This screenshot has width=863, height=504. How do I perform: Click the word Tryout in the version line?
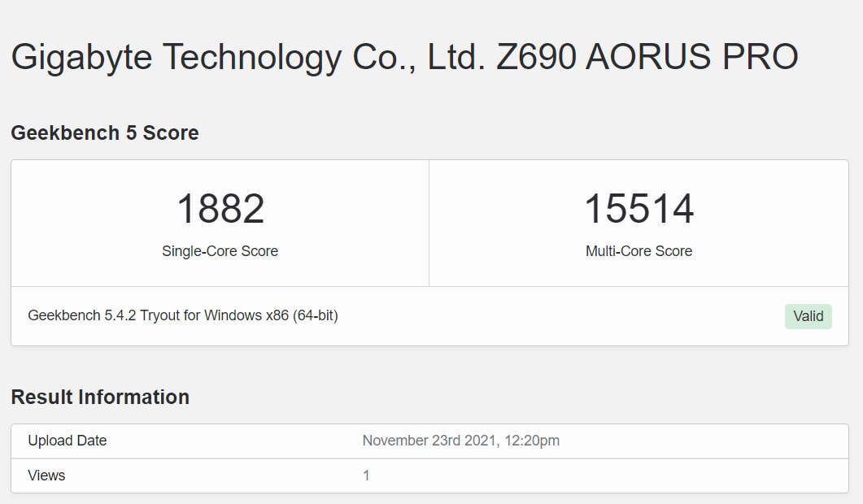click(159, 315)
